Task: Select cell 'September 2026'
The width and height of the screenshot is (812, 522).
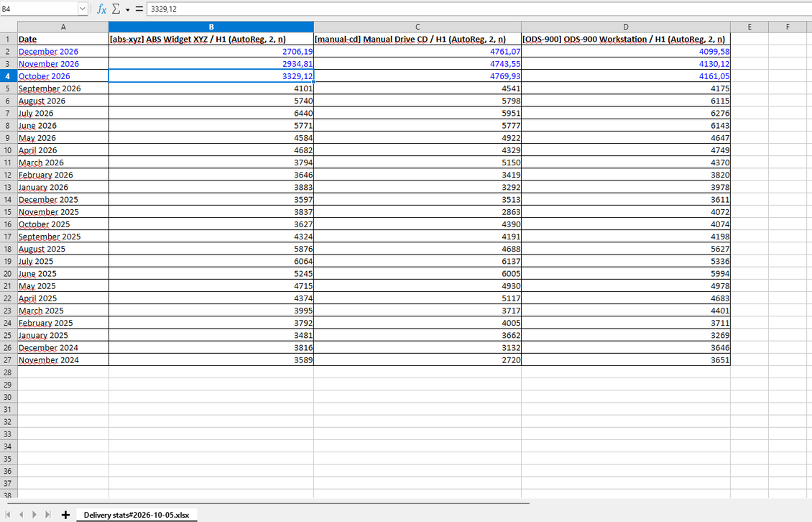Action: tap(63, 88)
